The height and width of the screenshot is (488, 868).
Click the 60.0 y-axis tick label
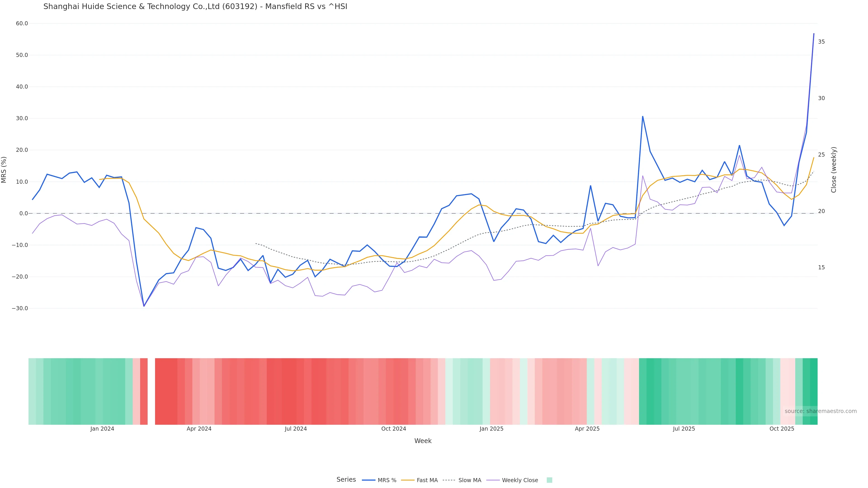click(22, 23)
